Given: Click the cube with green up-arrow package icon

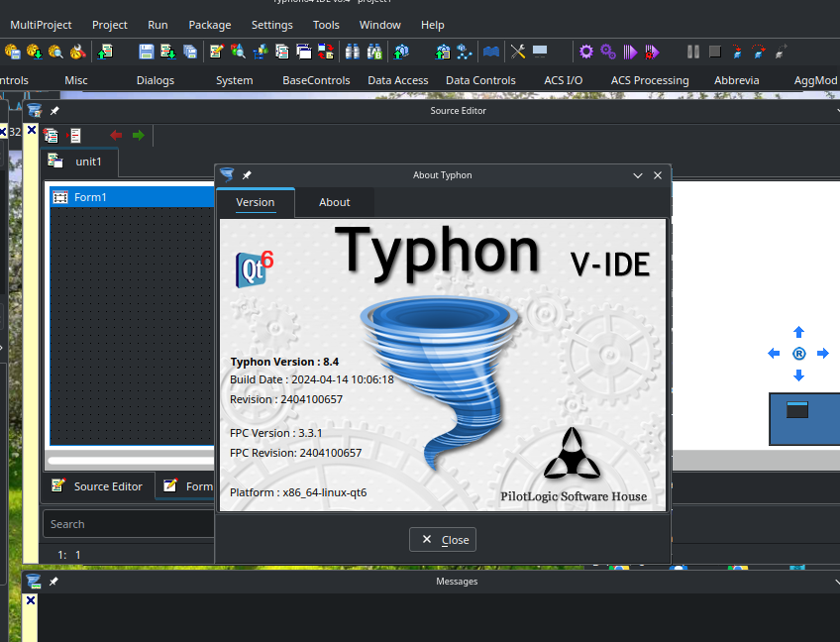Looking at the screenshot, I should (x=401, y=52).
